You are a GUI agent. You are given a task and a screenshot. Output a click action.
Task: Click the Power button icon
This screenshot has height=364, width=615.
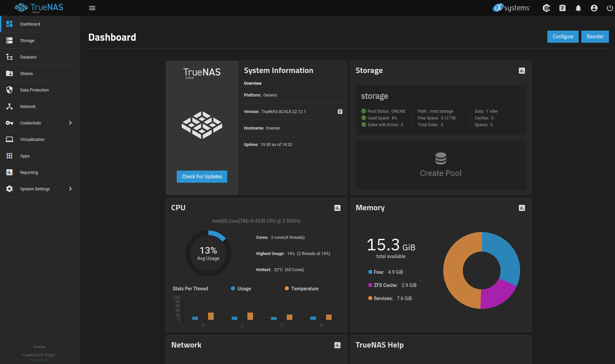(x=610, y=8)
